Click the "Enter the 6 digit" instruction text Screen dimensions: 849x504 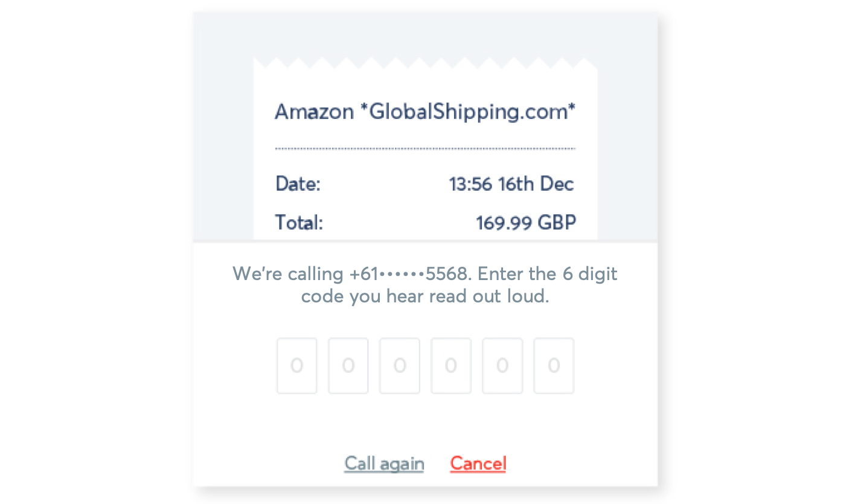coord(547,274)
